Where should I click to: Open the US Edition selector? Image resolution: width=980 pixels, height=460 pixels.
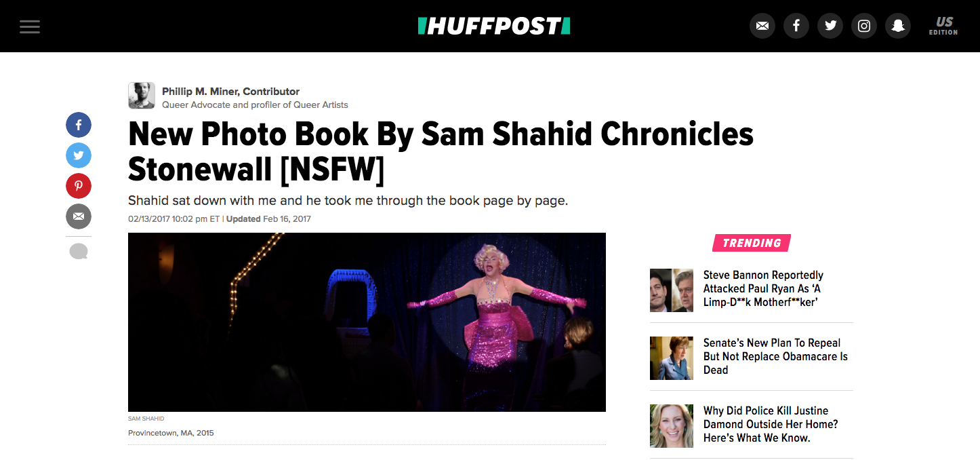(x=943, y=26)
